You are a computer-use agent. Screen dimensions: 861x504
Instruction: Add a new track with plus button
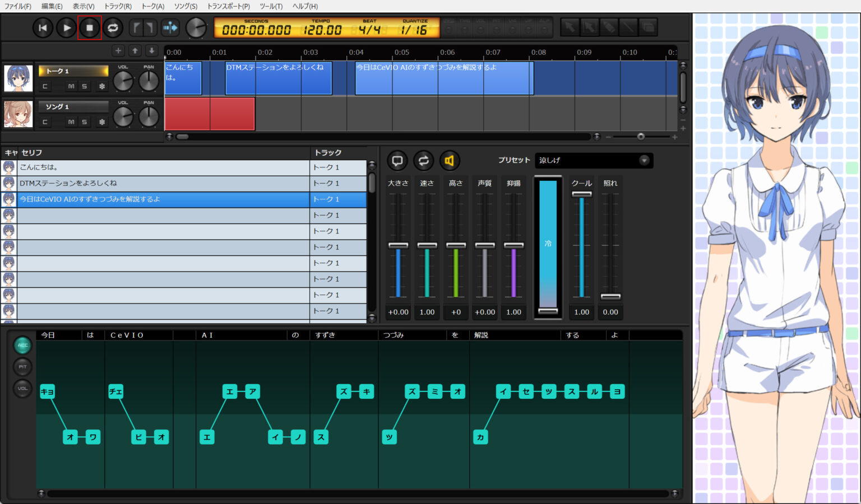118,51
